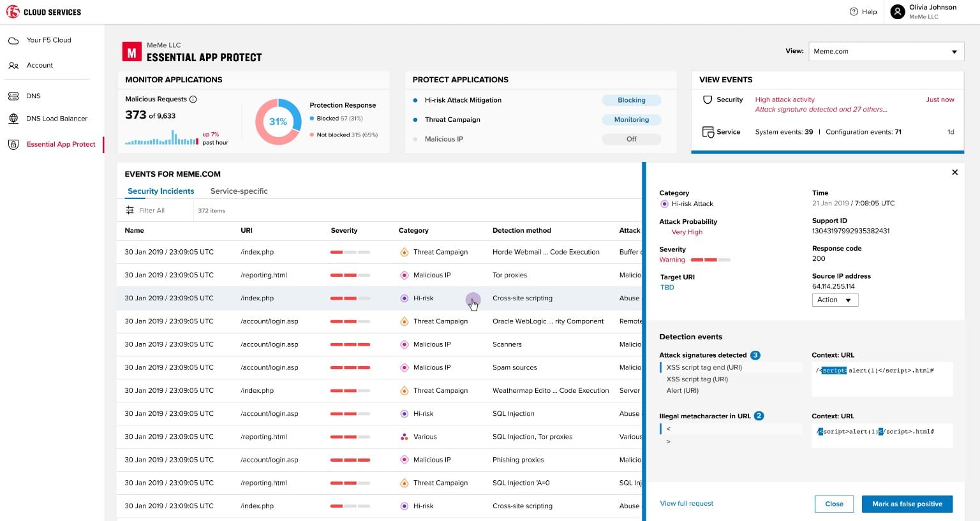Screen dimensions: 980x521
Task: Open Account menu item
Action: click(40, 66)
